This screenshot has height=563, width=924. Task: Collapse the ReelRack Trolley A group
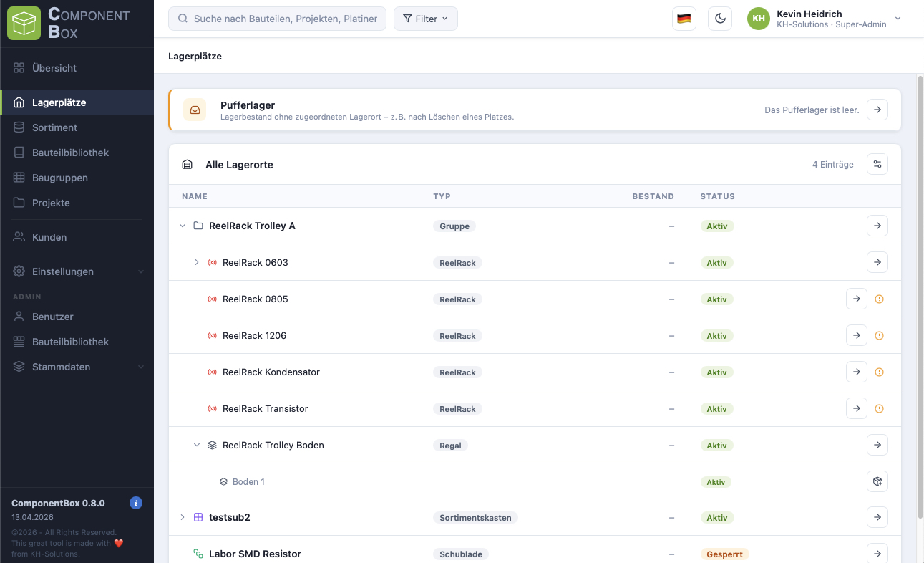[183, 226]
